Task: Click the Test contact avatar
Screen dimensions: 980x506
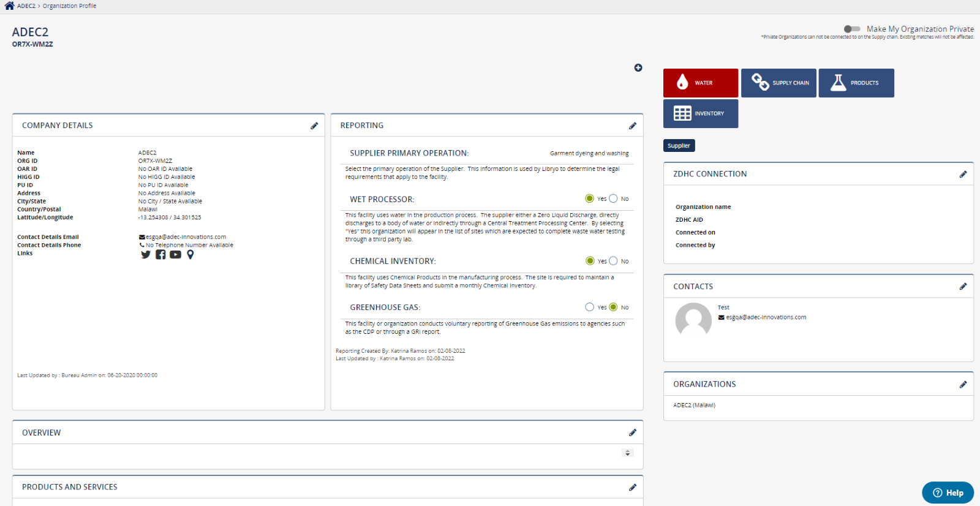Action: 693,319
